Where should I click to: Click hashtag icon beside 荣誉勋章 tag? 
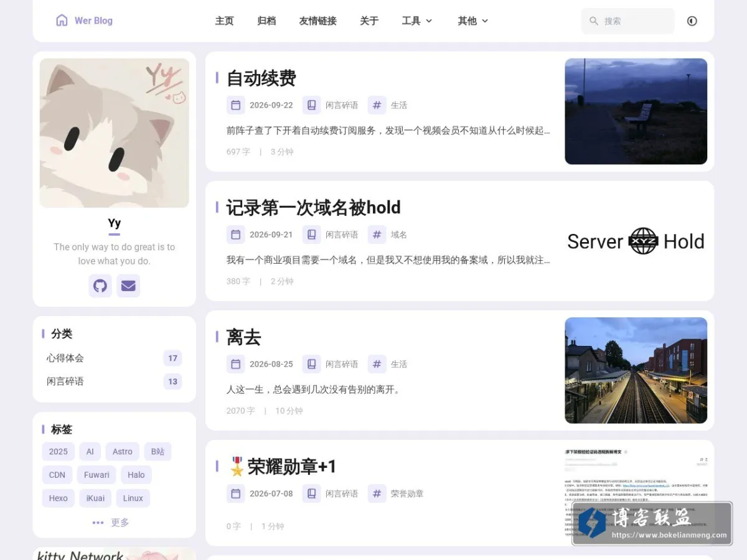coord(377,493)
